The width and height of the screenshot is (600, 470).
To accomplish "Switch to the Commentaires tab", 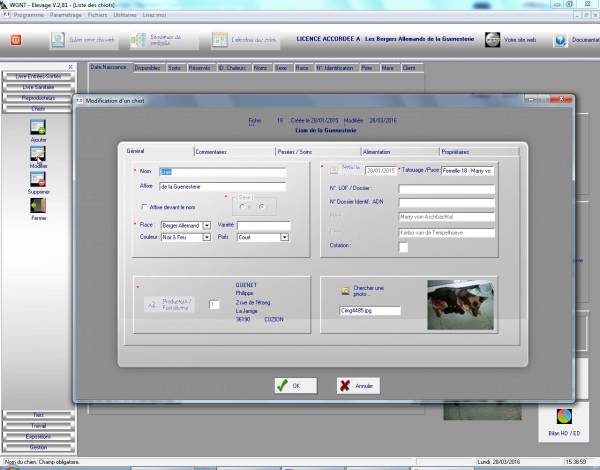I will 212,152.
